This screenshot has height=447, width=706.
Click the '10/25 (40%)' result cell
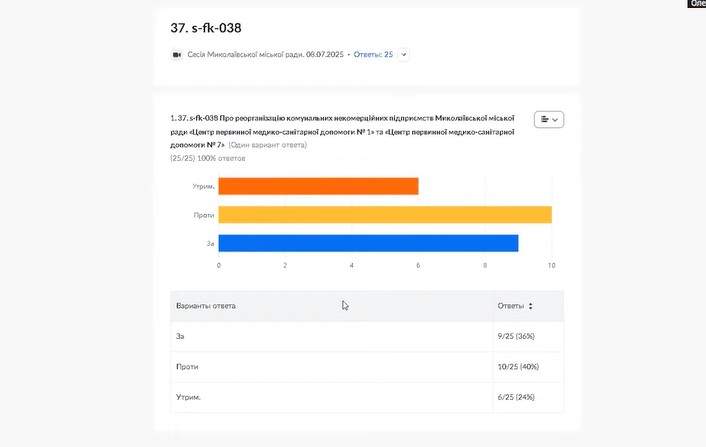point(519,367)
